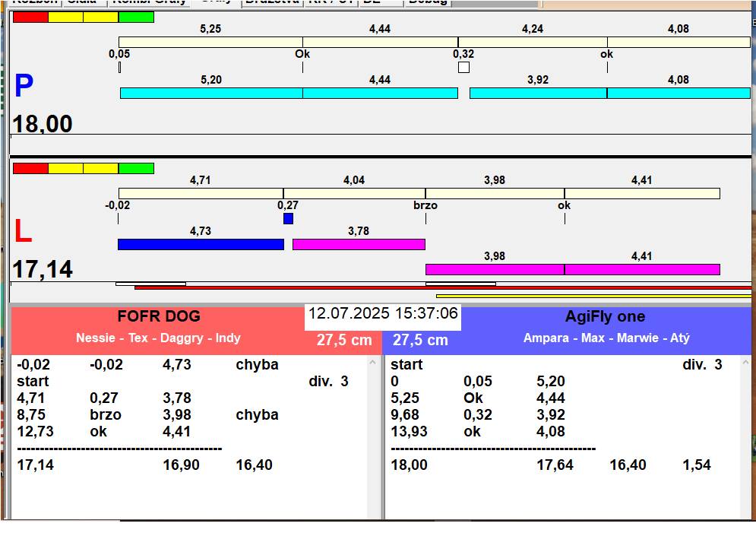Screen dimensions: 756x533
Task: Select the dark blue bar labeled 4,73
Action: 201,244
